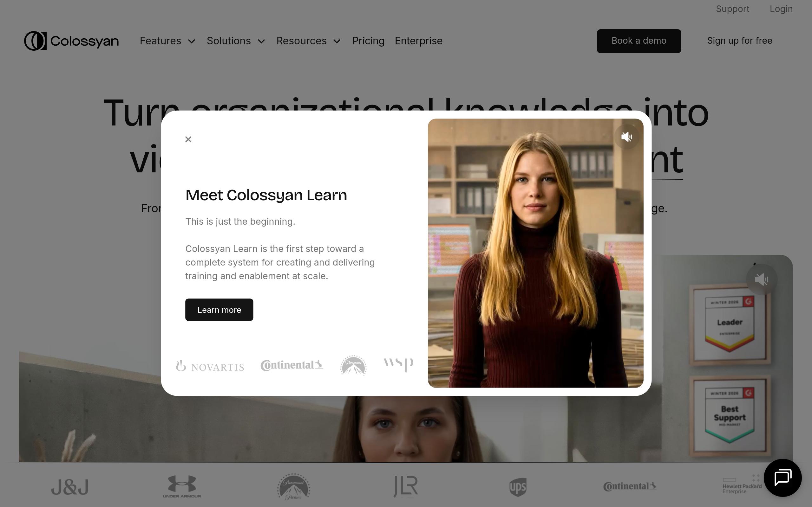Click the Paramount logo inside the popup
The height and width of the screenshot is (507, 812).
[x=353, y=365]
